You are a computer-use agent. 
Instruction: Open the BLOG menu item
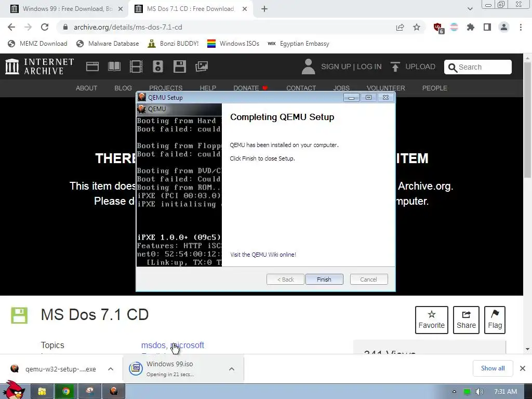[x=123, y=88]
